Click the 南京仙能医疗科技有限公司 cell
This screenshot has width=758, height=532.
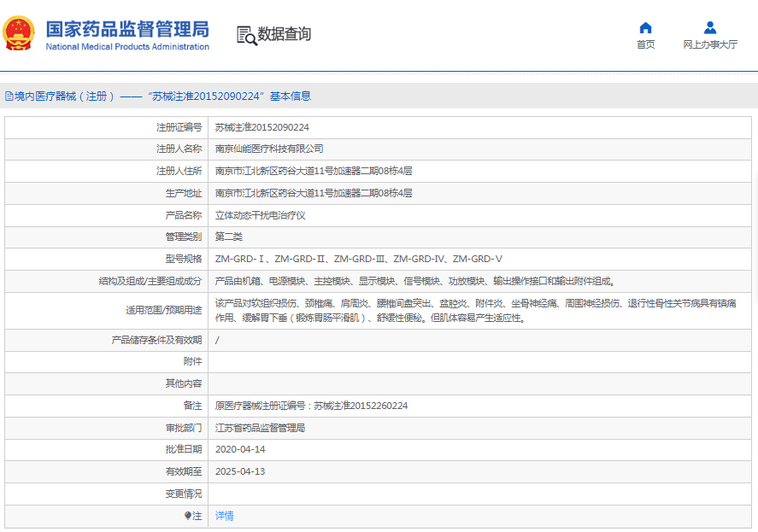(x=269, y=149)
